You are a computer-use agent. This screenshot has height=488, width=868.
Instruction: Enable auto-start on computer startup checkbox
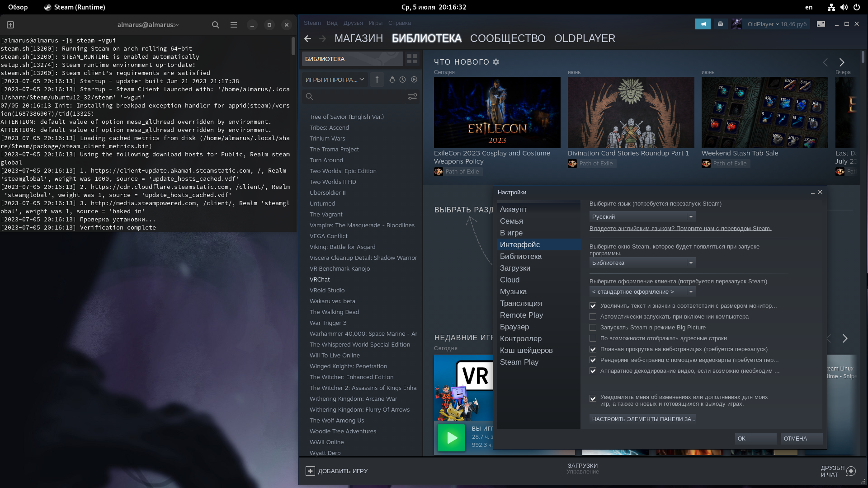593,317
